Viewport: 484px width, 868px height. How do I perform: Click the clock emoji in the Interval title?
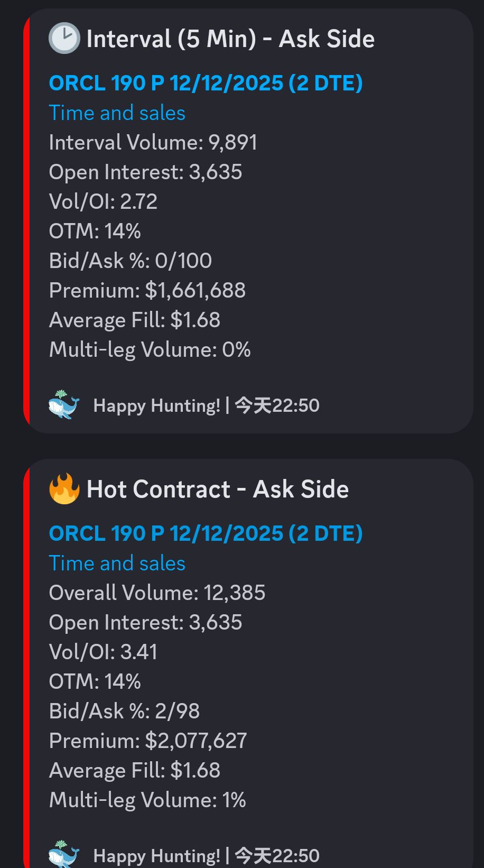point(64,39)
